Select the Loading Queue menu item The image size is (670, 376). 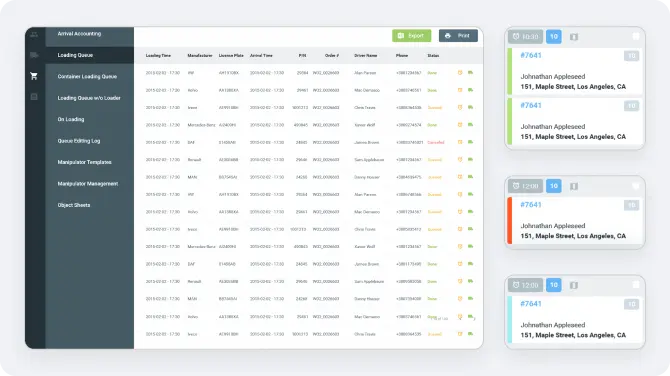[75, 55]
